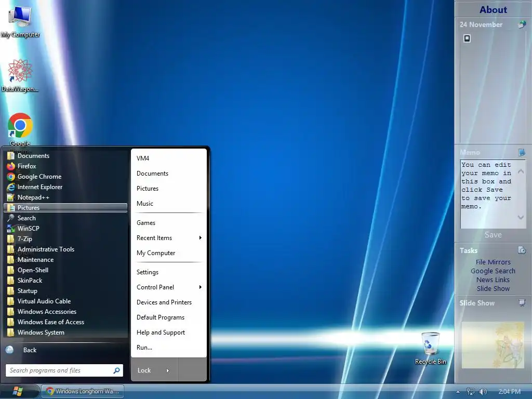
Task: Open the News Links task link
Action: pyautogui.click(x=493, y=280)
